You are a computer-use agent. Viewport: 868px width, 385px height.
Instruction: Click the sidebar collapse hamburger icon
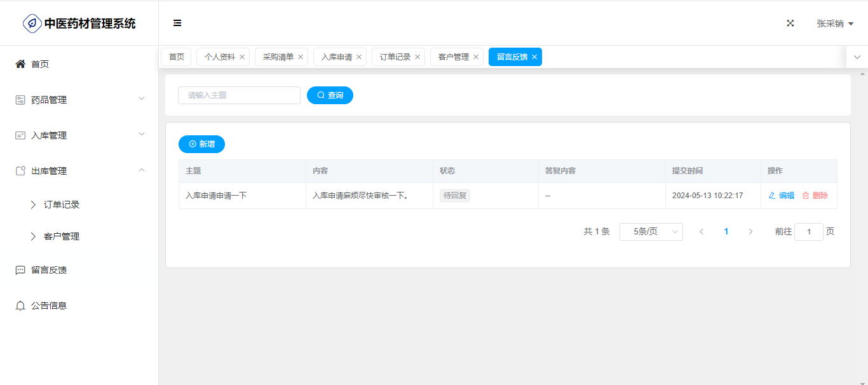(x=177, y=23)
